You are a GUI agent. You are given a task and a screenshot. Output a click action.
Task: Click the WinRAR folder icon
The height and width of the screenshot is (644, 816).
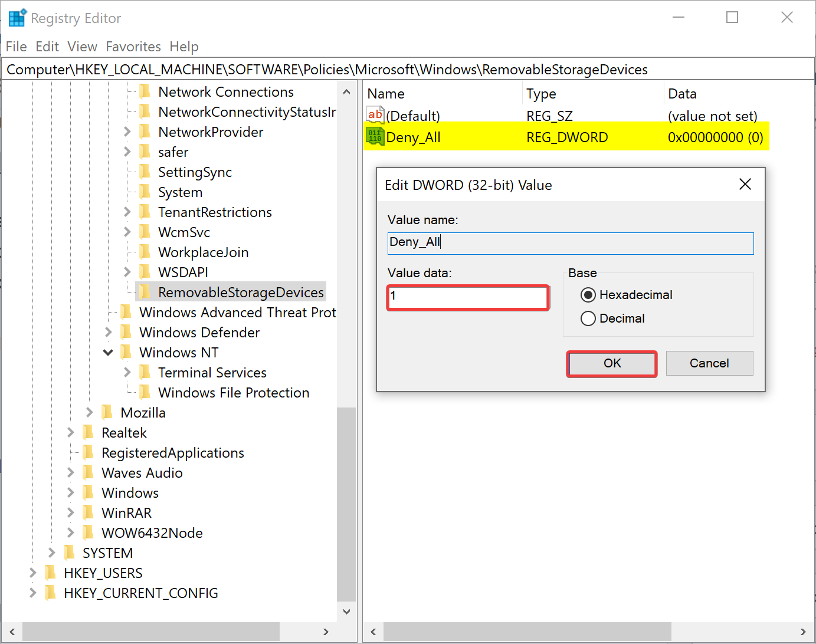tap(88, 512)
